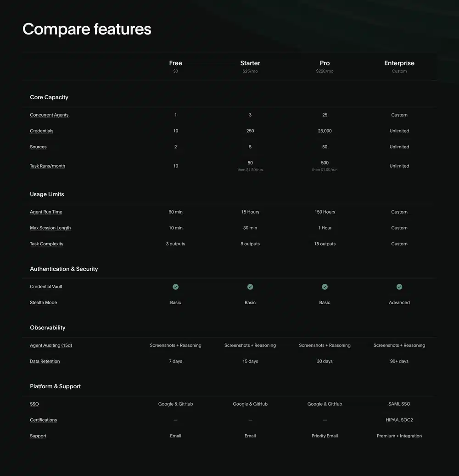This screenshot has height=476, width=459.
Task: Click the Sources feature label
Action: coord(38,147)
